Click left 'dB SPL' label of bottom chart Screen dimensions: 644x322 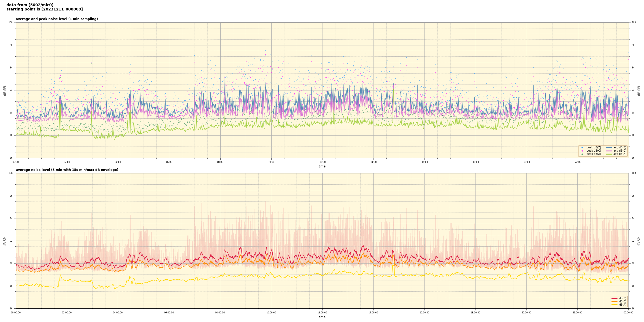pyautogui.click(x=5, y=241)
